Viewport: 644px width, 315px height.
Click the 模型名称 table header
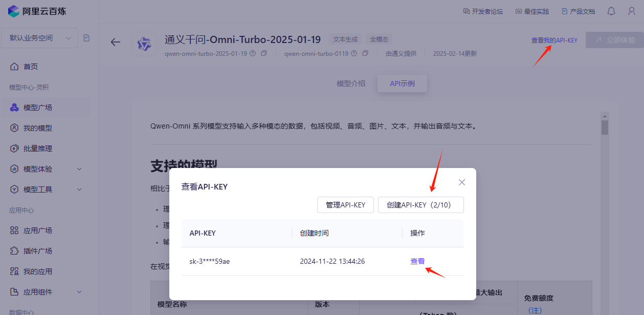tap(172, 304)
